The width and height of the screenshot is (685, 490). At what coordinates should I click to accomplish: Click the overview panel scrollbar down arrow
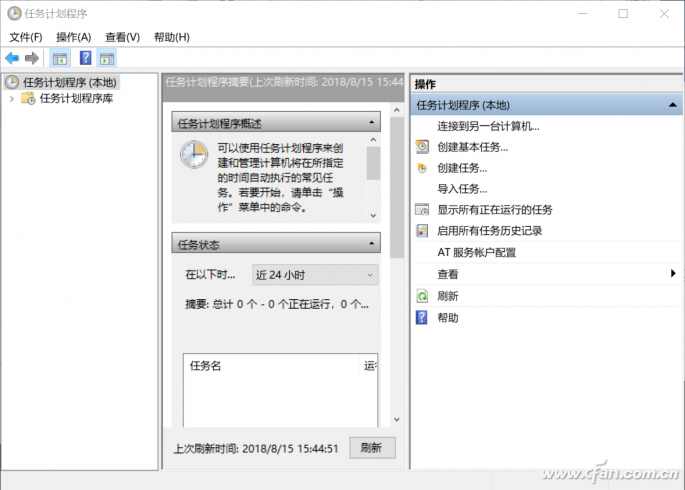(x=373, y=214)
